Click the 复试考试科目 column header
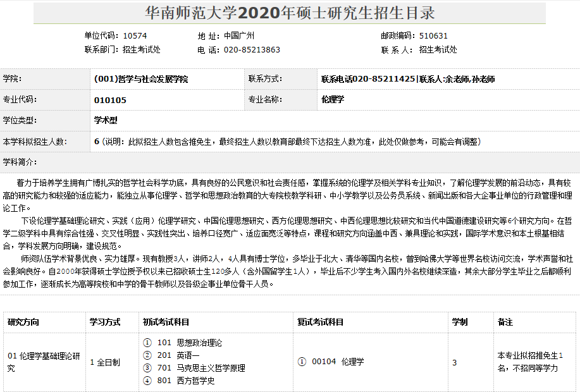This screenshot has width=580, height=392. 320,322
